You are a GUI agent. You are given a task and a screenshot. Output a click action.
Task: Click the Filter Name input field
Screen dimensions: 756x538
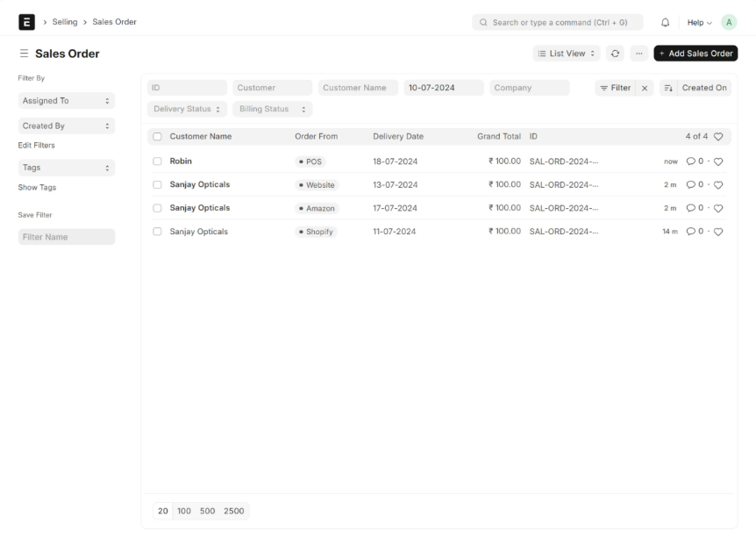point(67,237)
